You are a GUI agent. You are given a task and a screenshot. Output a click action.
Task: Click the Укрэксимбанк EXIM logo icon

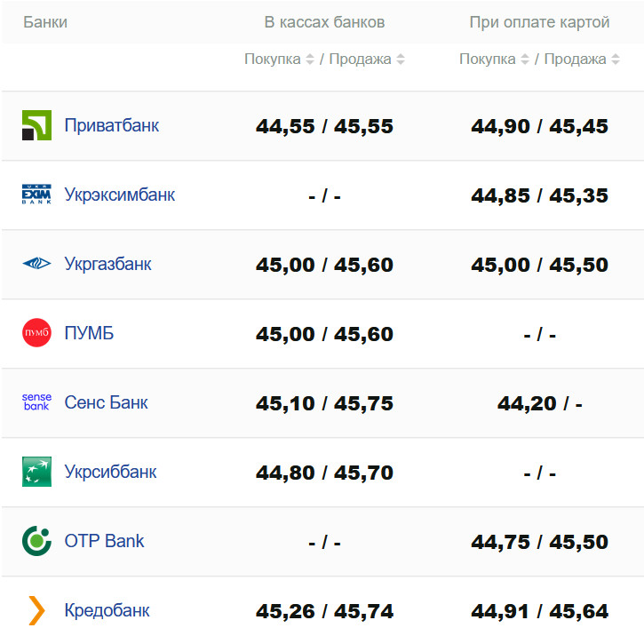coord(36,195)
